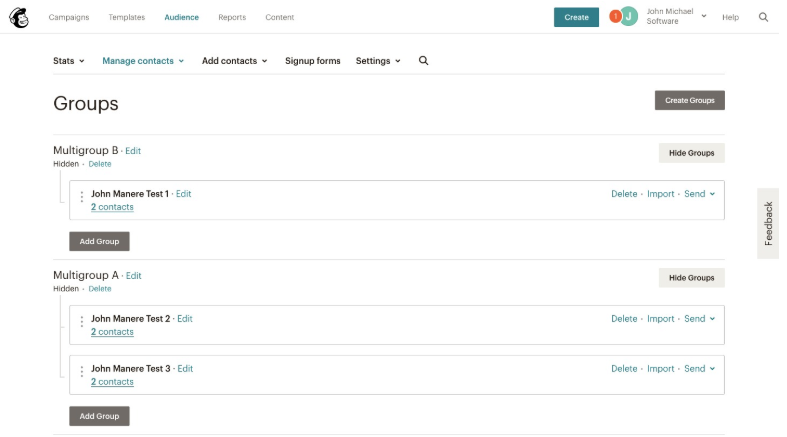
Task: Delete the John Manere Test 3 group
Action: pos(624,369)
